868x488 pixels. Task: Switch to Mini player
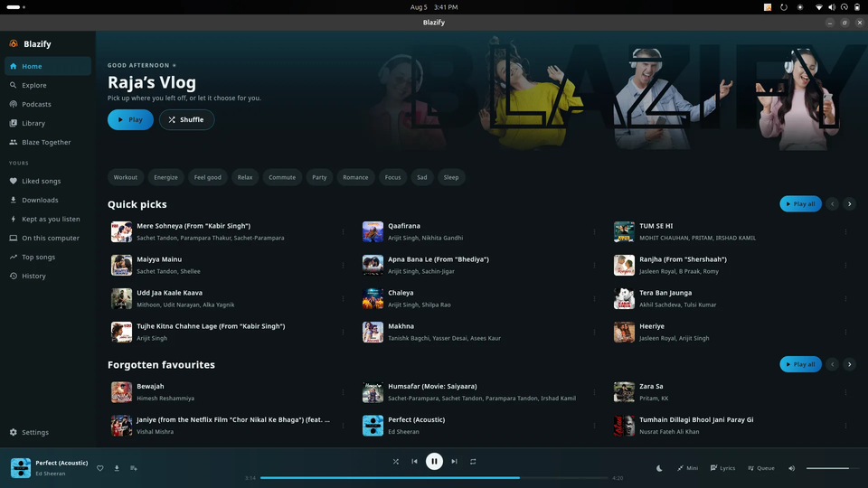click(687, 468)
